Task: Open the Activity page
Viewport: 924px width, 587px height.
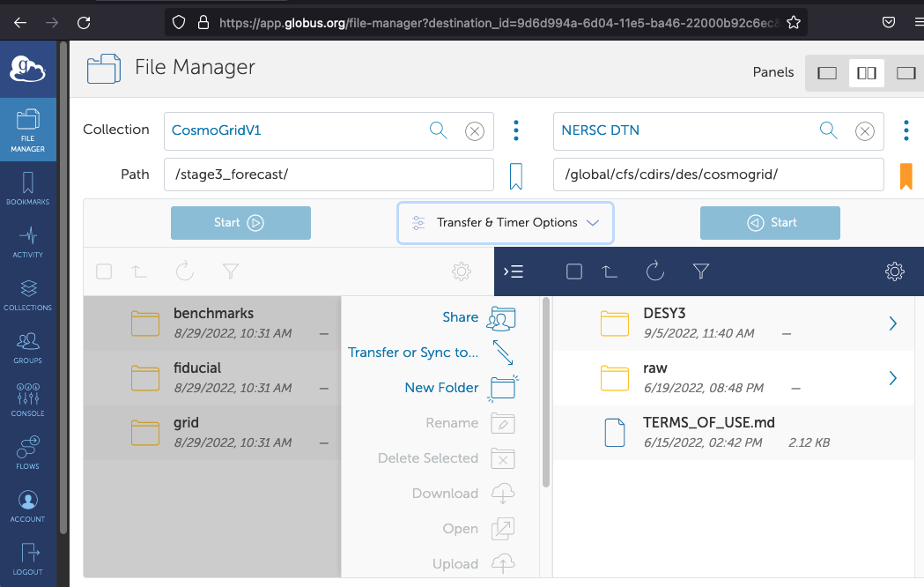Action: pyautogui.click(x=27, y=241)
